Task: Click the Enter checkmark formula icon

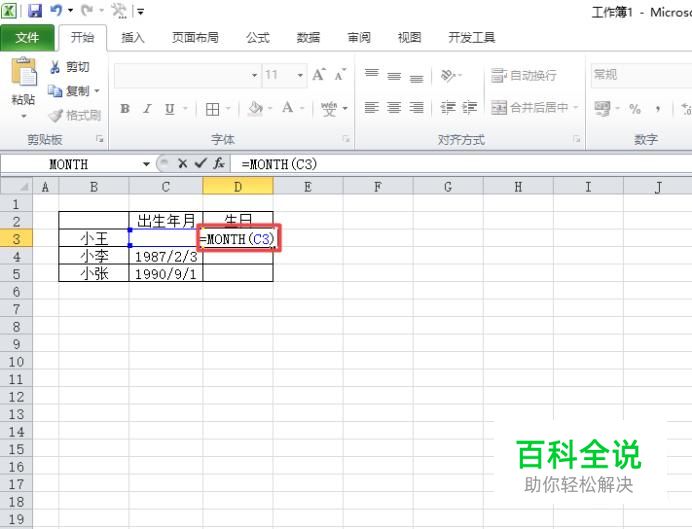Action: 201,164
